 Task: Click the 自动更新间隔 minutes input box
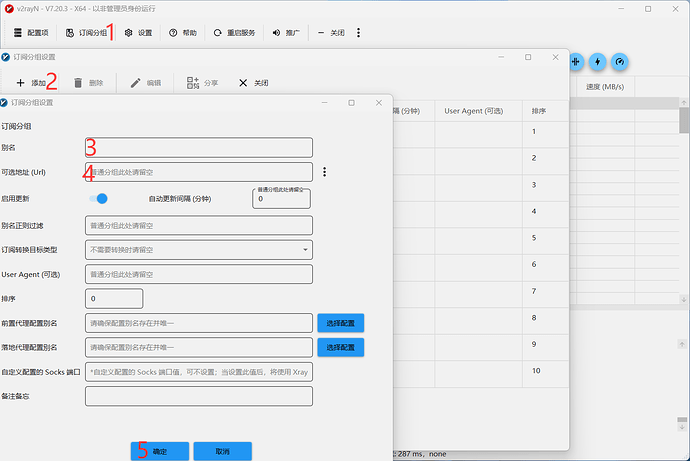(282, 199)
